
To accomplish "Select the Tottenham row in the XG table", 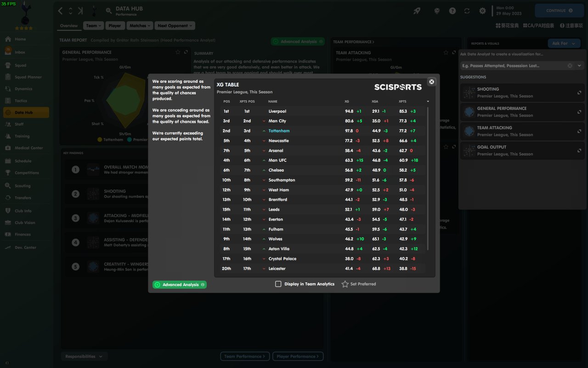I will (323, 131).
